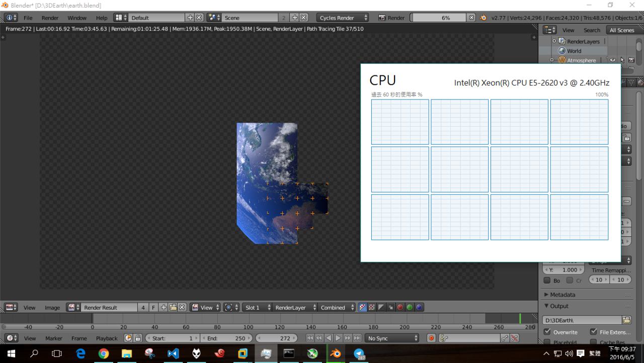Open the output folder browser icon
The height and width of the screenshot is (363, 644).
click(626, 320)
